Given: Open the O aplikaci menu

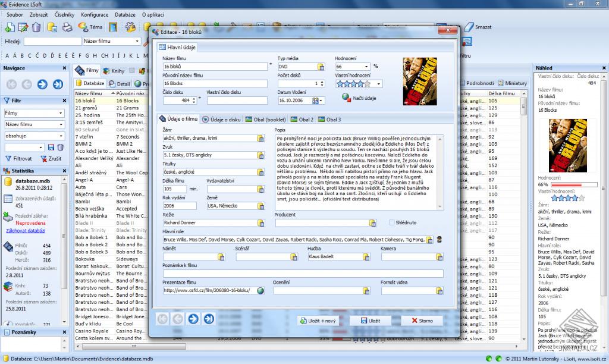Looking at the screenshot, I should coord(153,14).
